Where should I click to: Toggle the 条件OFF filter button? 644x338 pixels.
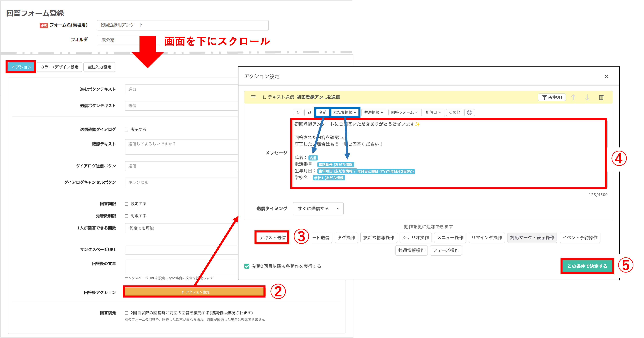click(552, 97)
